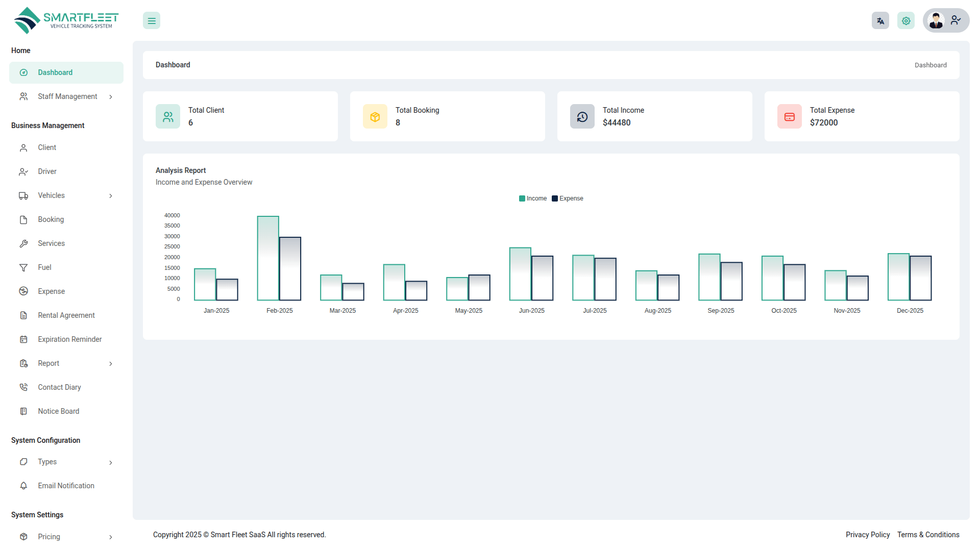Screen dimensions: 980x551
Task: Go to the Booking menu item
Action: [51, 219]
